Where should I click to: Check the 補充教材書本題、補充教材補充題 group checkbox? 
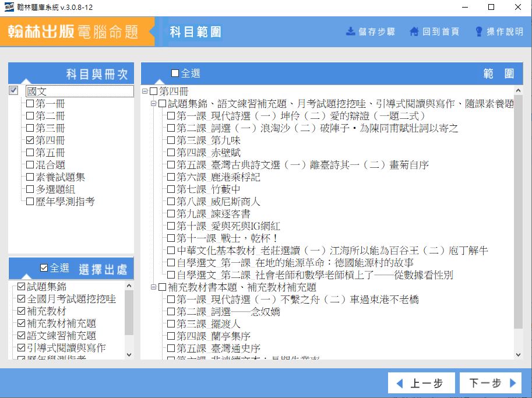162,287
